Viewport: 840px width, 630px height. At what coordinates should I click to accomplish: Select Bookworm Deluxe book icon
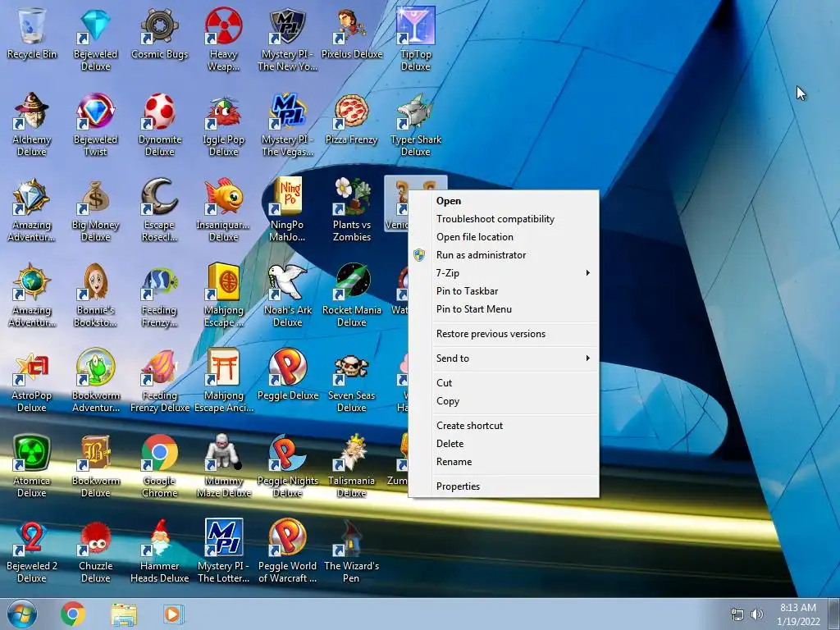tap(95, 453)
